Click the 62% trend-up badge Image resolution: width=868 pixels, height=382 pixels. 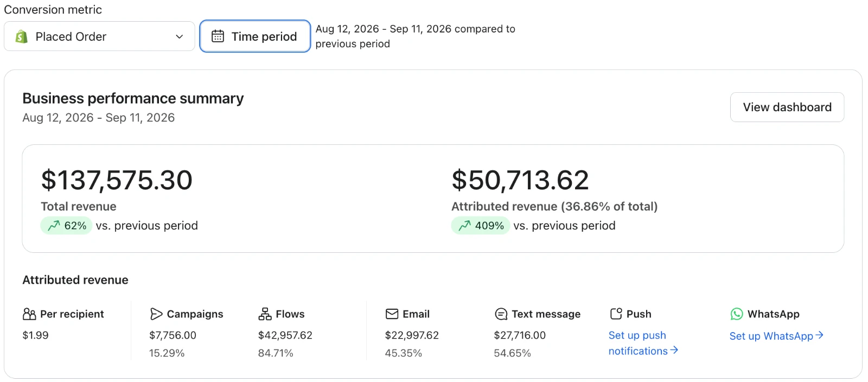[x=66, y=225]
